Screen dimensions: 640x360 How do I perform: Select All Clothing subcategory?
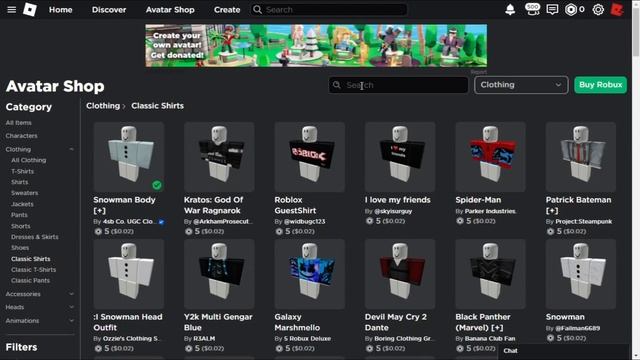coord(29,160)
